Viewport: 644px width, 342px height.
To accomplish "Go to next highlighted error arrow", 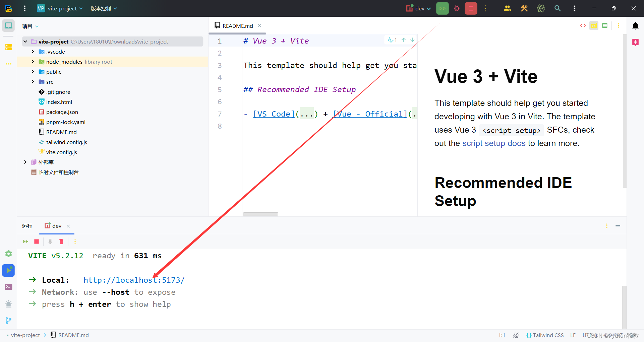I will [412, 40].
